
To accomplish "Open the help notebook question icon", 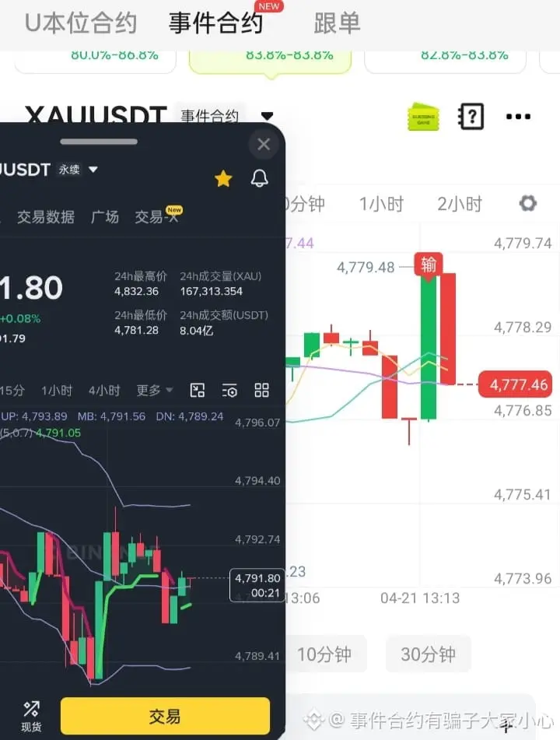I will (471, 116).
